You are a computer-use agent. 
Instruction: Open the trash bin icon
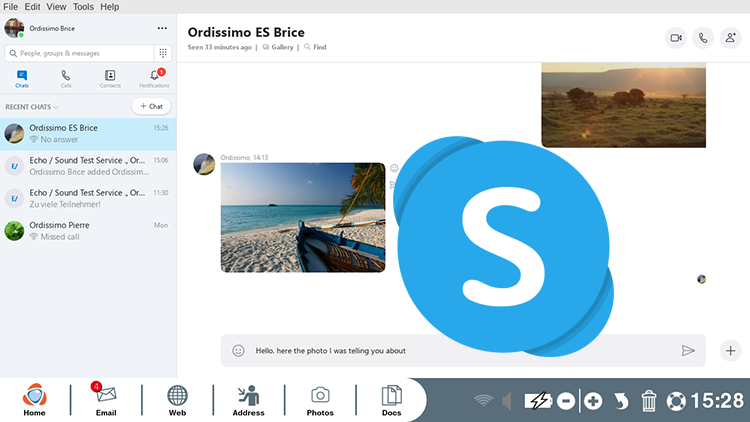coord(649,401)
